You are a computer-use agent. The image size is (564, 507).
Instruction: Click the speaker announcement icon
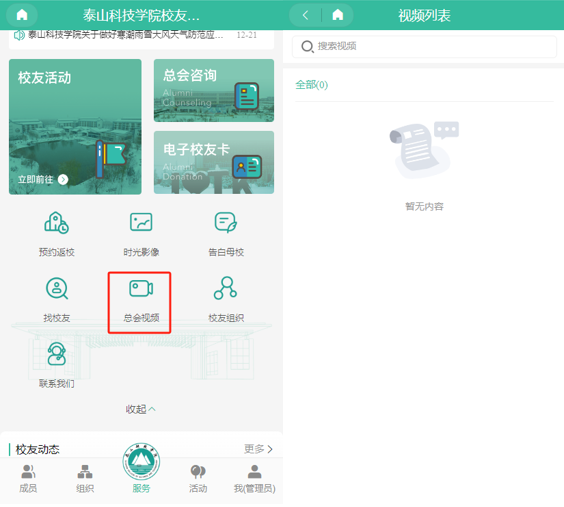(19, 35)
